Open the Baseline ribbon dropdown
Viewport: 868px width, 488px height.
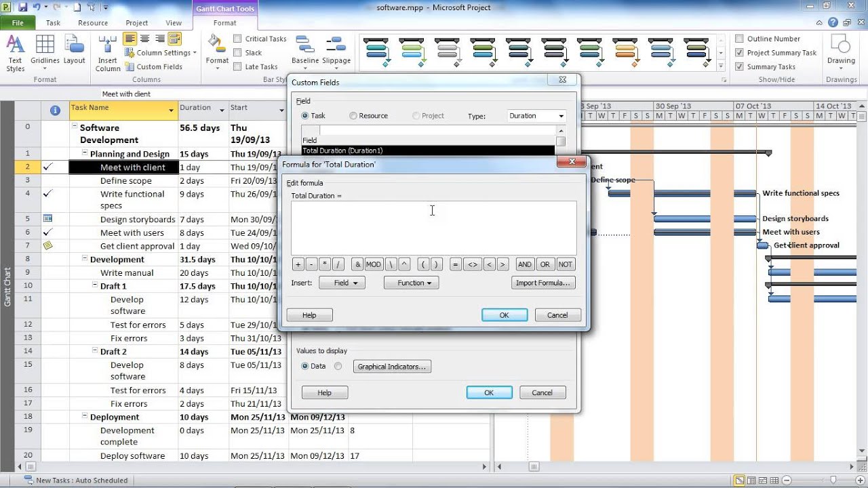[305, 51]
